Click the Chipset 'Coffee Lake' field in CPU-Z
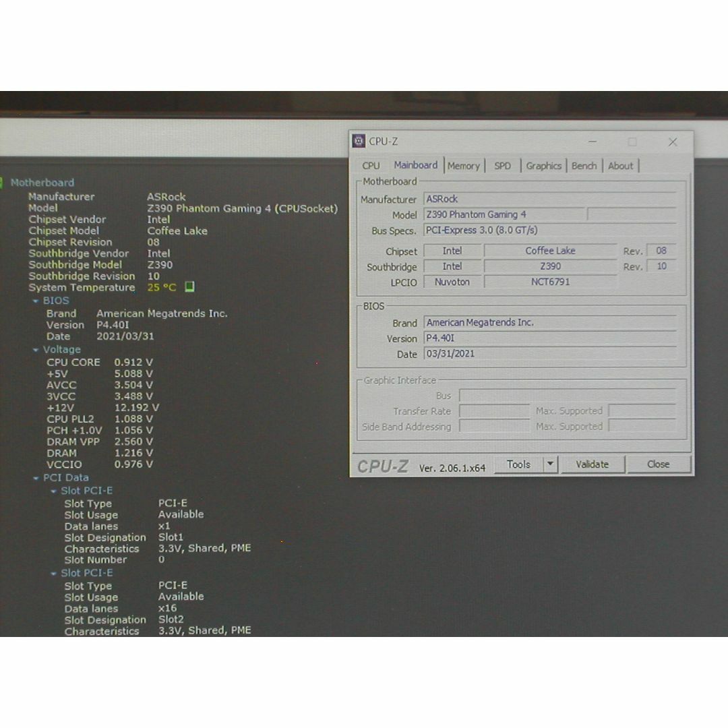Image resolution: width=728 pixels, height=728 pixels. pos(550,251)
